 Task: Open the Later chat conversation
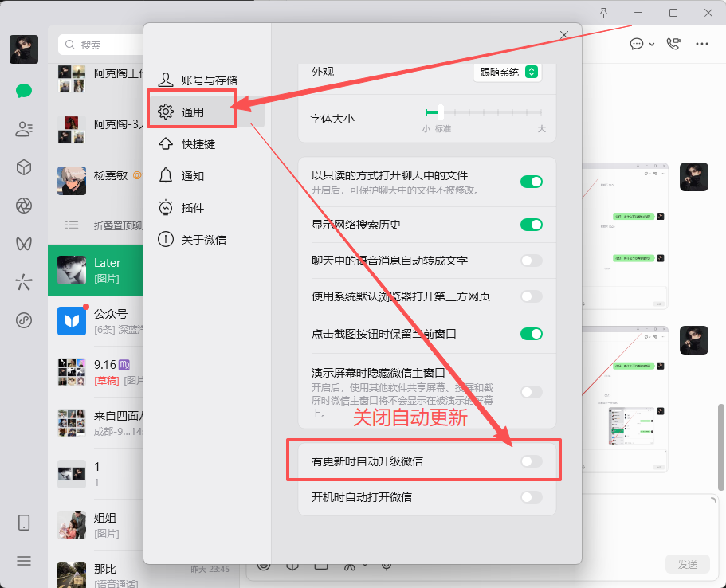tap(96, 270)
